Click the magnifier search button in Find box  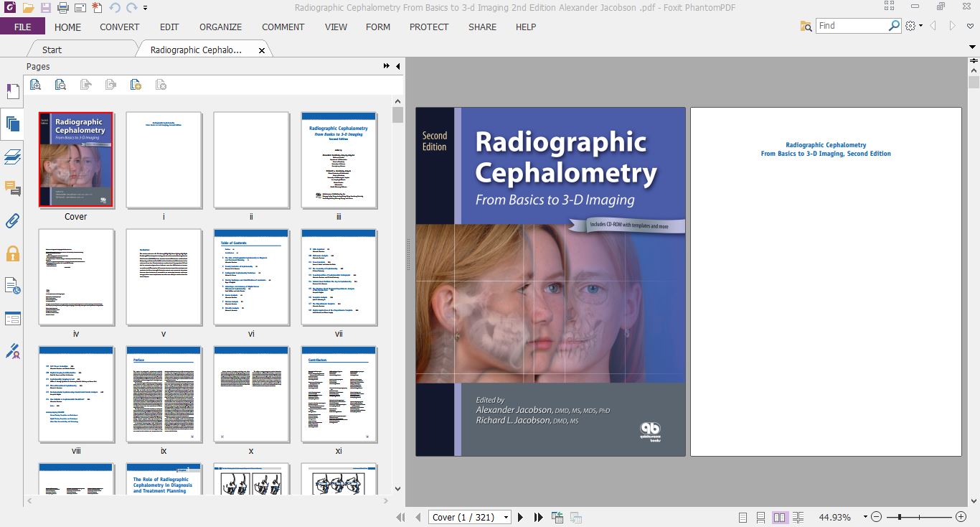894,25
